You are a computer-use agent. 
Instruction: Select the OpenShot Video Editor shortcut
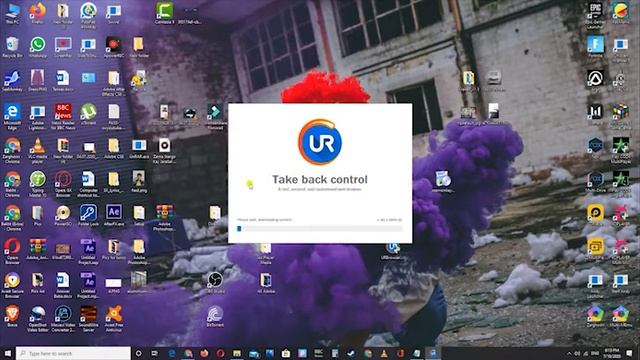pos(38,318)
